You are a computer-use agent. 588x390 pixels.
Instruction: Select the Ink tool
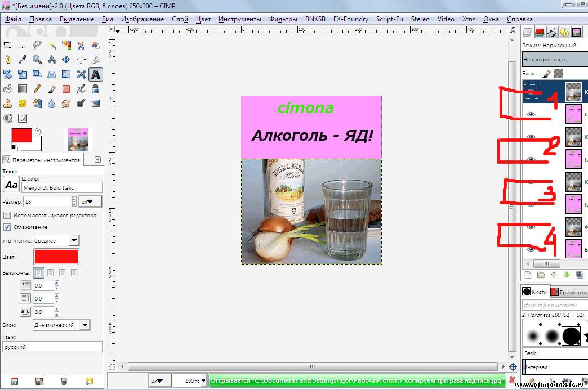(96, 89)
